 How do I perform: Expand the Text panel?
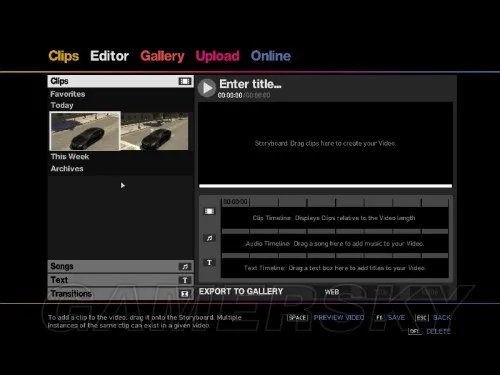(x=120, y=280)
